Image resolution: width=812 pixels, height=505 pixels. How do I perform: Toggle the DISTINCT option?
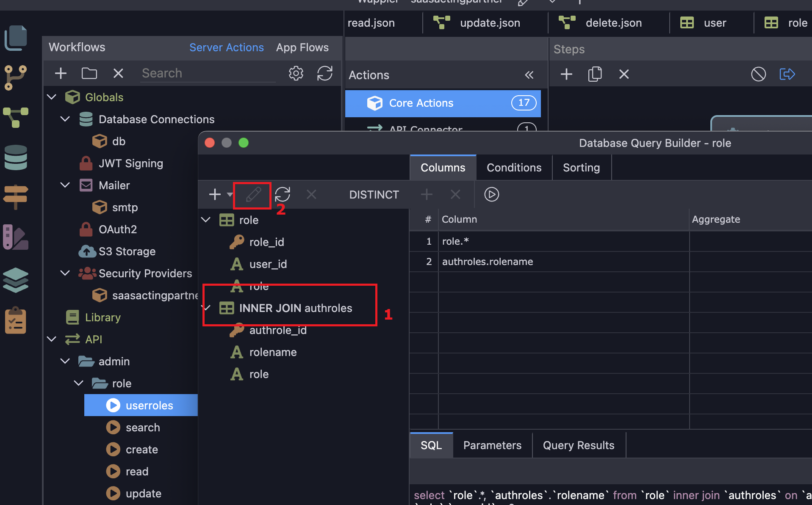point(374,195)
